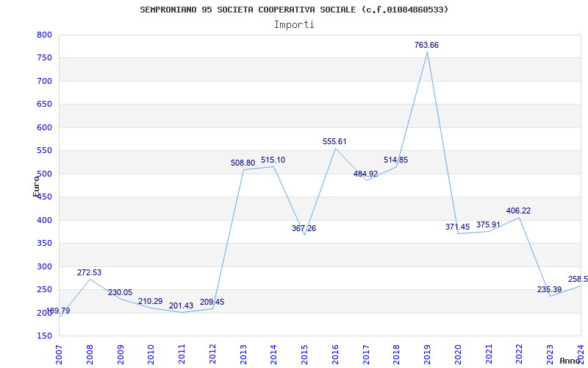This screenshot has width=588, height=368.
Task: Select the 514.85 data label
Action: (395, 160)
